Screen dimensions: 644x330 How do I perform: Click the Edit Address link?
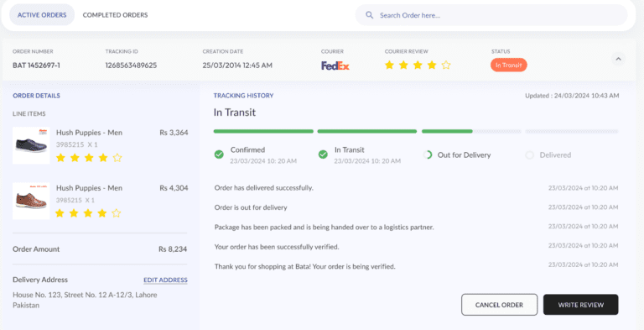(x=165, y=280)
